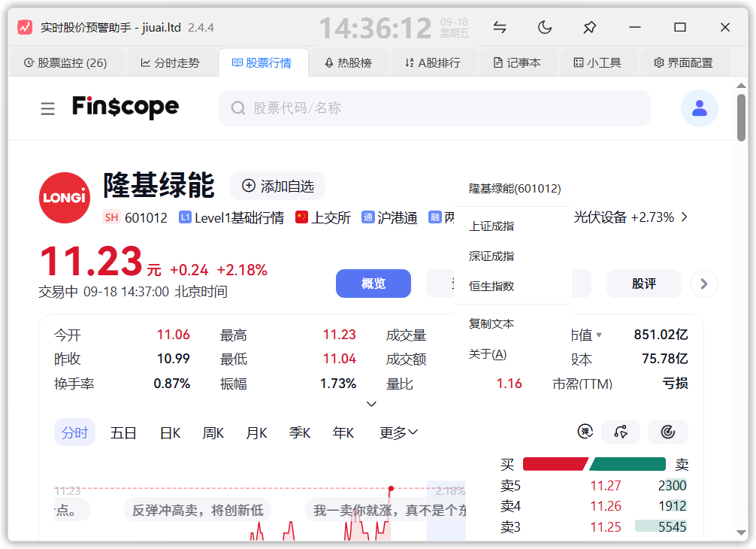Viewport: 756px width, 549px height.
Task: Select the 概览 overview button
Action: (373, 284)
